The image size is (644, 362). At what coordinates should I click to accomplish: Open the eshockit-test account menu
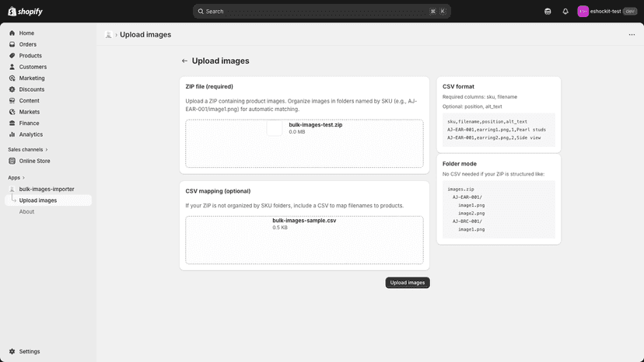(x=607, y=12)
